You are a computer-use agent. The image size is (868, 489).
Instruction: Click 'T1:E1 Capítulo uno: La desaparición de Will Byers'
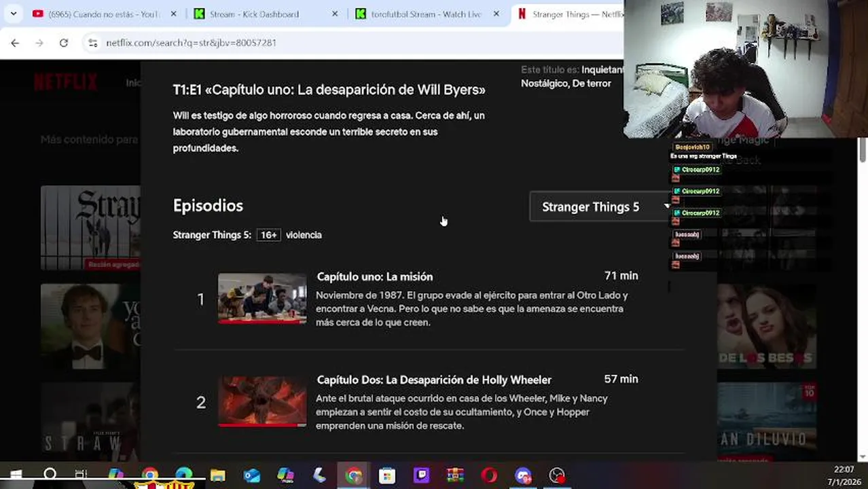coord(329,90)
